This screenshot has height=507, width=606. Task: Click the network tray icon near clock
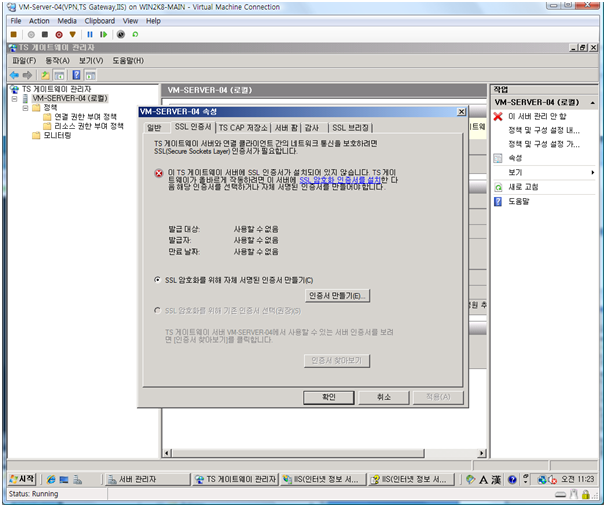(x=542, y=480)
